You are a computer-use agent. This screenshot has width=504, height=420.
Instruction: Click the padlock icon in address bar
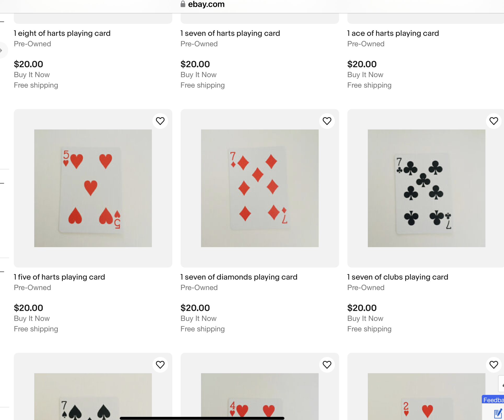click(183, 4)
